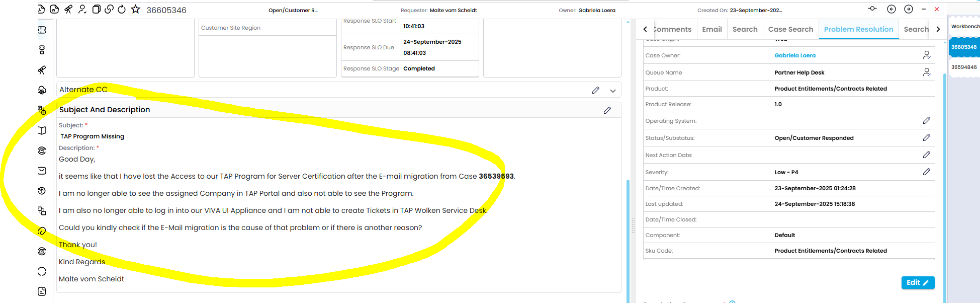Open the Search tab next to Email
This screenshot has width=980, height=303.
coord(745,29)
